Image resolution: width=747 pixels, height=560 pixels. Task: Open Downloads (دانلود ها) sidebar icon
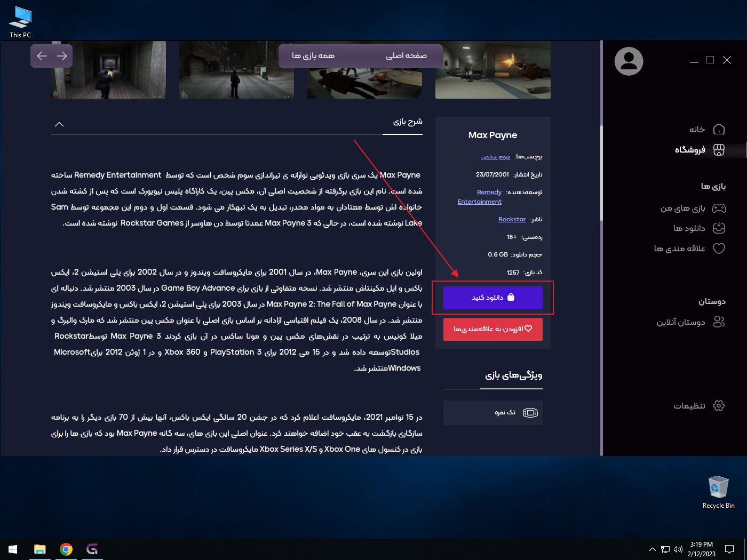coord(719,228)
